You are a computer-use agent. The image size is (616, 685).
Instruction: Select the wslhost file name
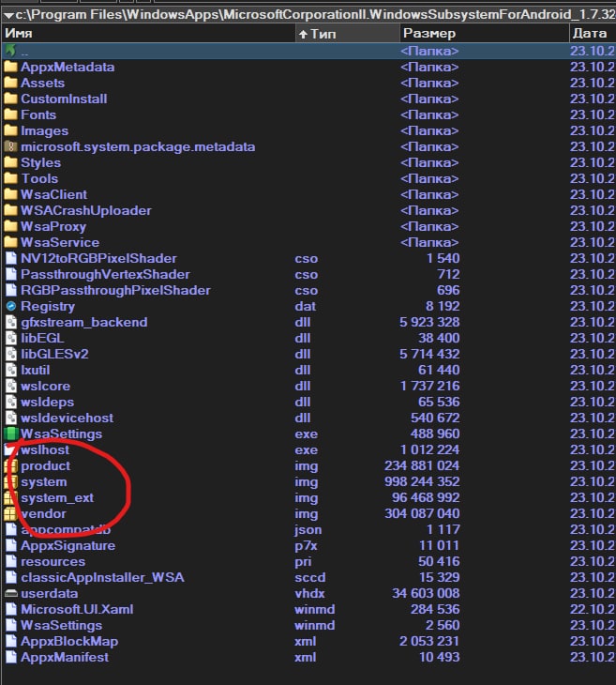(45, 449)
